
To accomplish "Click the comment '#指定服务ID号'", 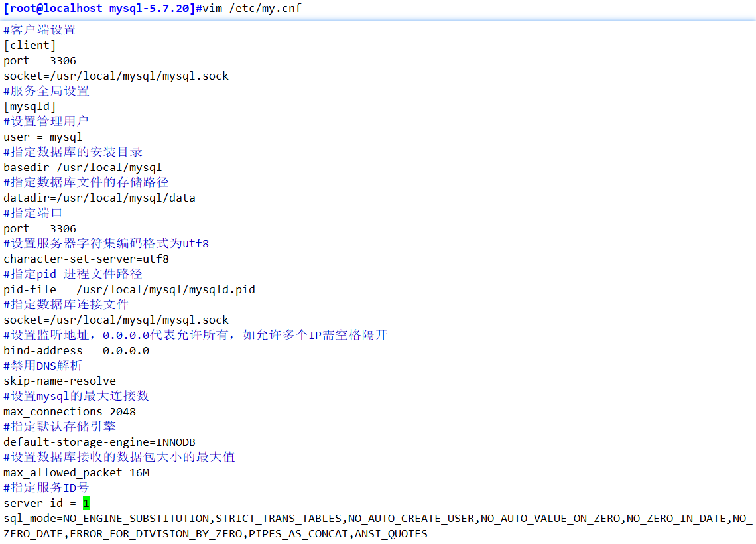I will pyautogui.click(x=46, y=488).
